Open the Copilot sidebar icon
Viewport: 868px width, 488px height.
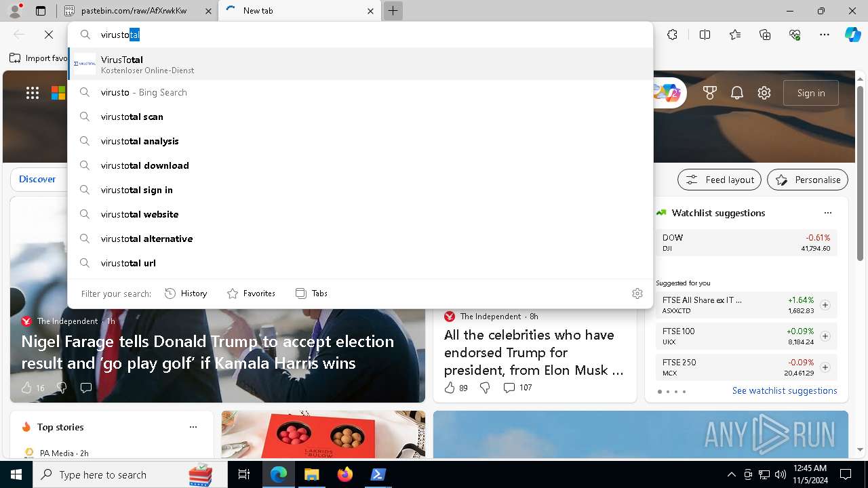pyautogui.click(x=852, y=35)
